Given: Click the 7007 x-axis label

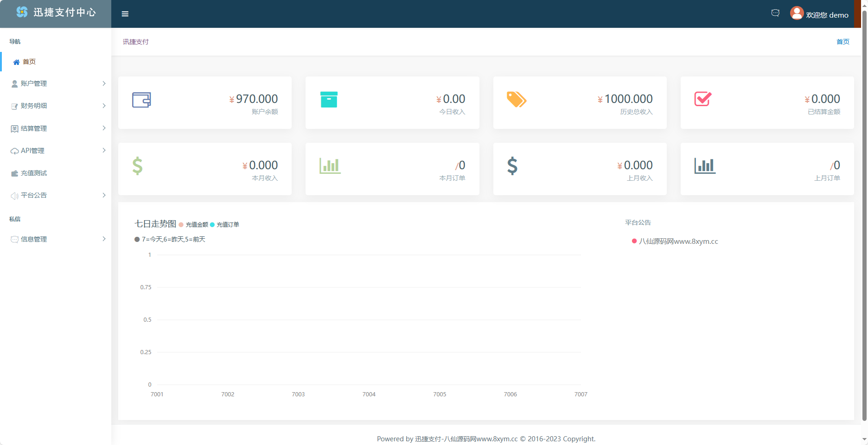Looking at the screenshot, I should 581,394.
